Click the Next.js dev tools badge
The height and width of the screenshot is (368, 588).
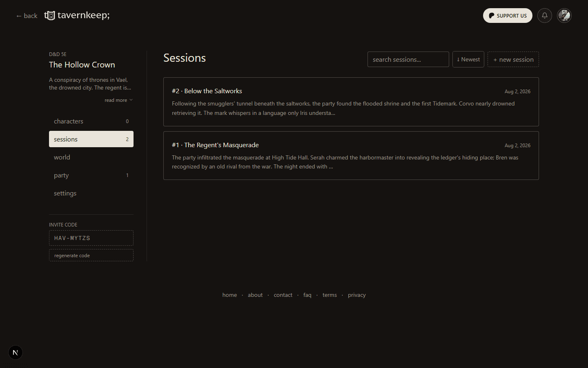coord(16,352)
